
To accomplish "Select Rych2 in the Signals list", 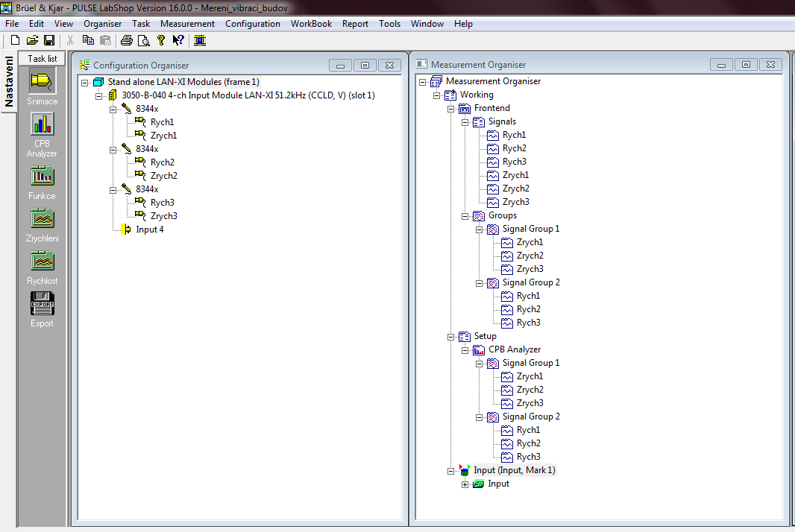I will point(514,148).
